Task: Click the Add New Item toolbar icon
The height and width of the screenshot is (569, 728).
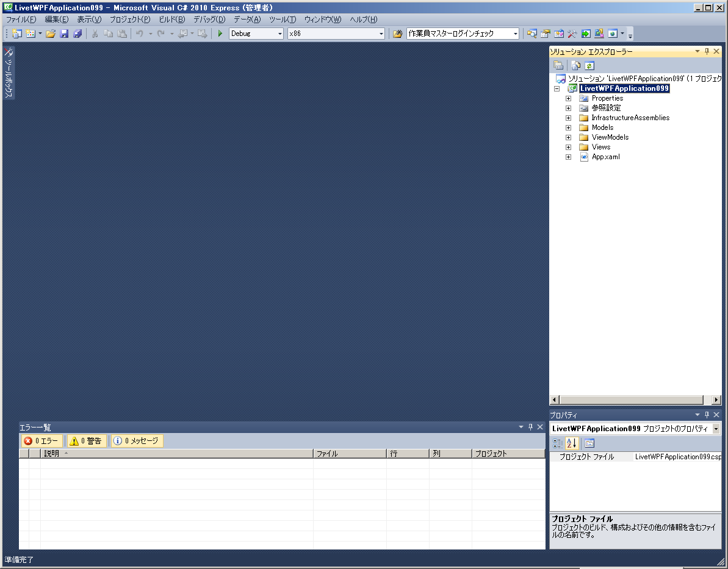Action: [x=31, y=34]
